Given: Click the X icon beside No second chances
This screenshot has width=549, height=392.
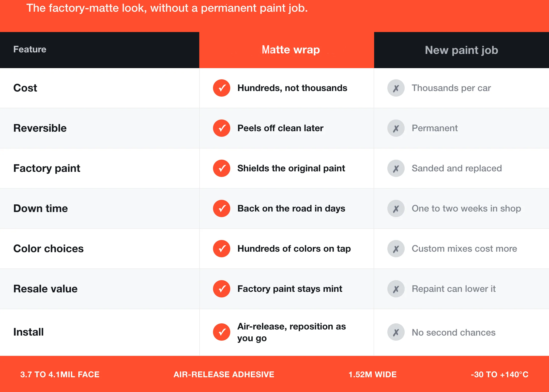Looking at the screenshot, I should [x=396, y=332].
